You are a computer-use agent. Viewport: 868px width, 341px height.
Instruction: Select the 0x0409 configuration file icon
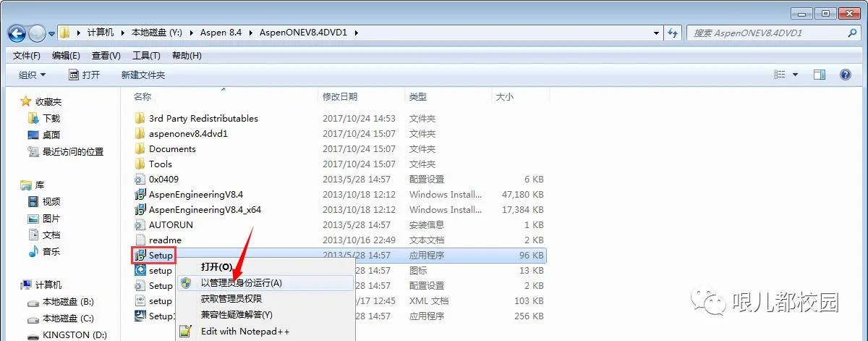pyautogui.click(x=140, y=179)
